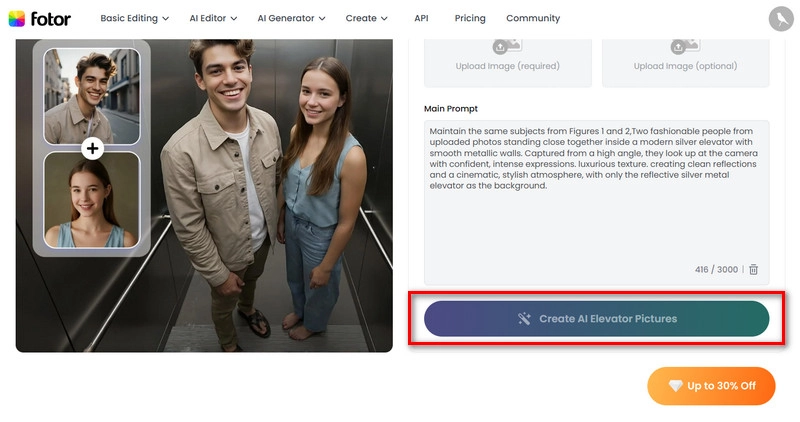The height and width of the screenshot is (422, 800).
Task: Open the Create dropdown menu
Action: click(x=367, y=18)
